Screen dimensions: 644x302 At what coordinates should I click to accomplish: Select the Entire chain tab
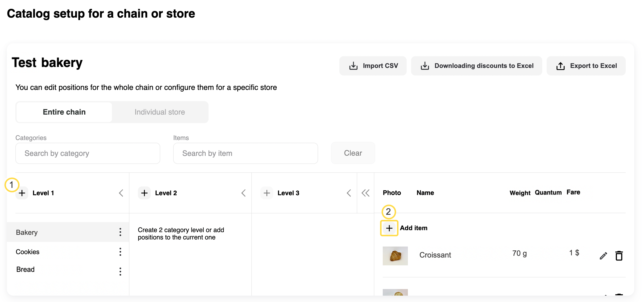tap(64, 112)
